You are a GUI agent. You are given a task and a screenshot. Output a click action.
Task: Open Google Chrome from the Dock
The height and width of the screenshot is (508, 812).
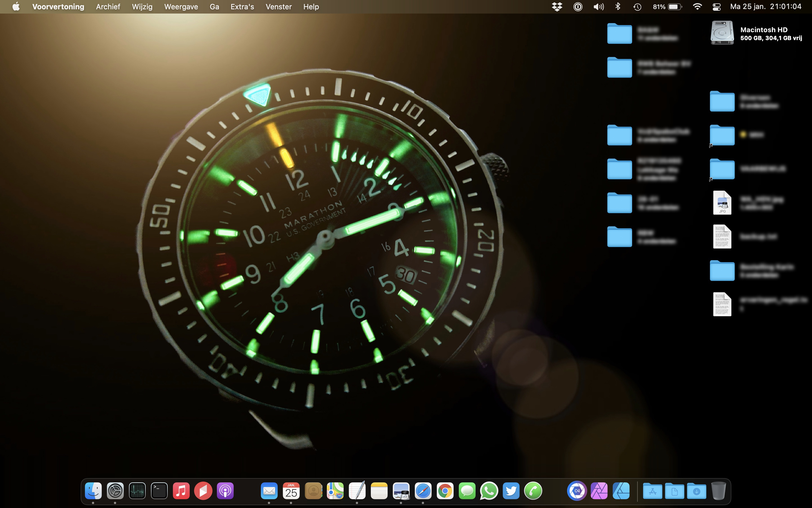coord(445,491)
